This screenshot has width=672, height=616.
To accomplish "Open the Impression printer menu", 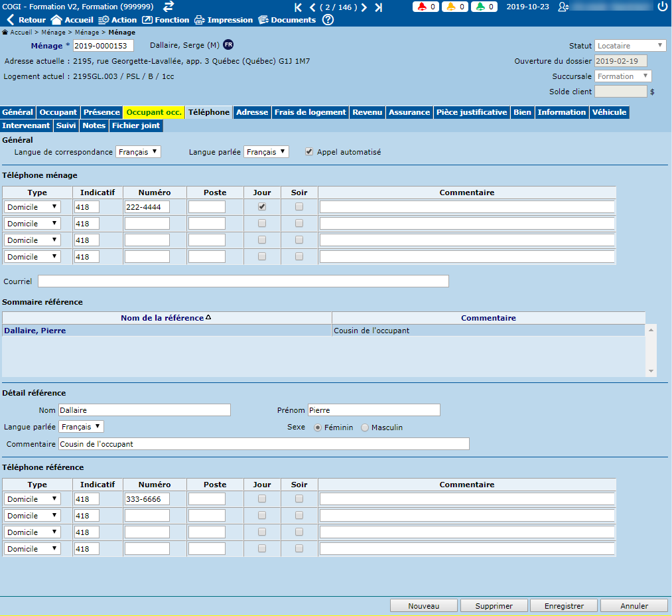I will pos(224,20).
